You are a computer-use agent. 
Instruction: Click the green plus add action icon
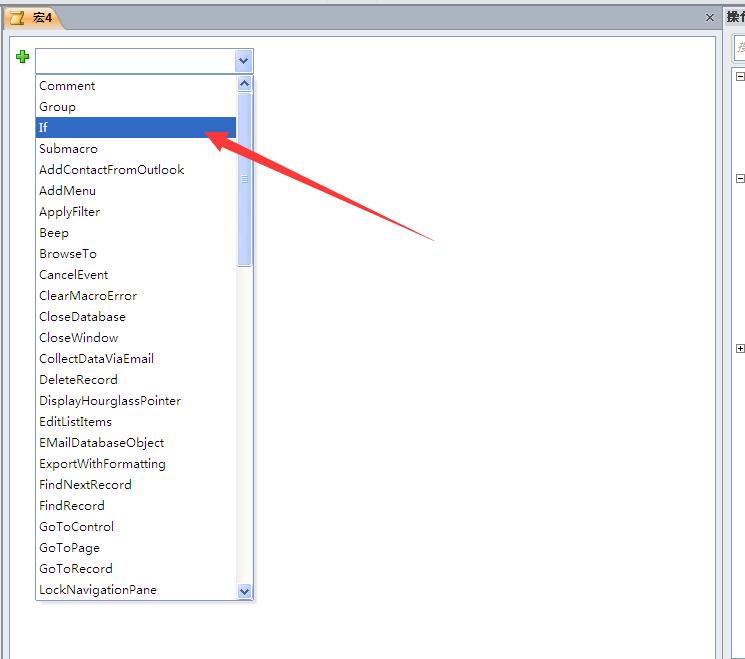coord(22,57)
